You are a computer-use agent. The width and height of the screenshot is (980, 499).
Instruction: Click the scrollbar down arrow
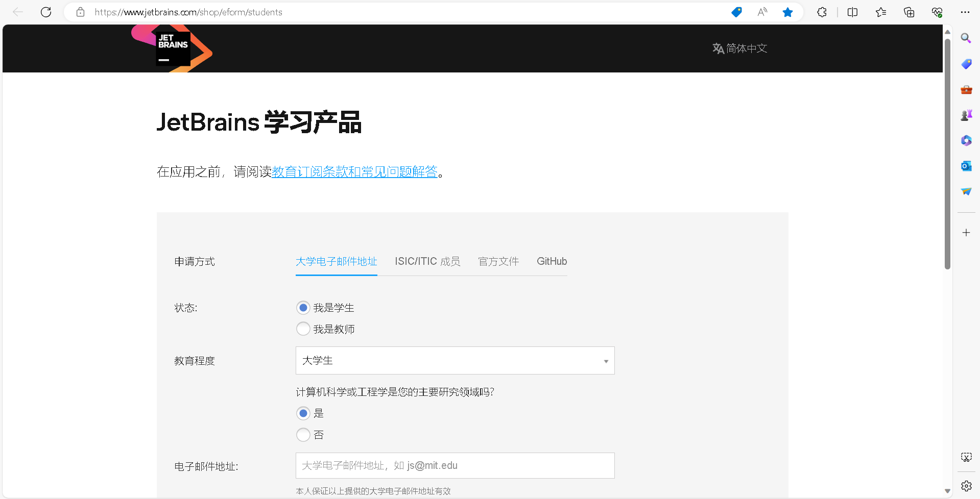pos(947,491)
